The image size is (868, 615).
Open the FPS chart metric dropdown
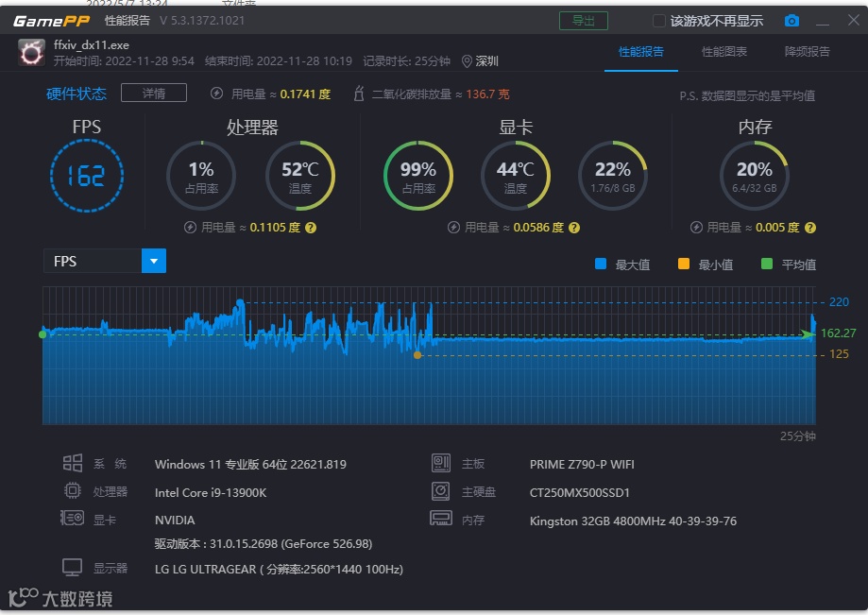105,261
